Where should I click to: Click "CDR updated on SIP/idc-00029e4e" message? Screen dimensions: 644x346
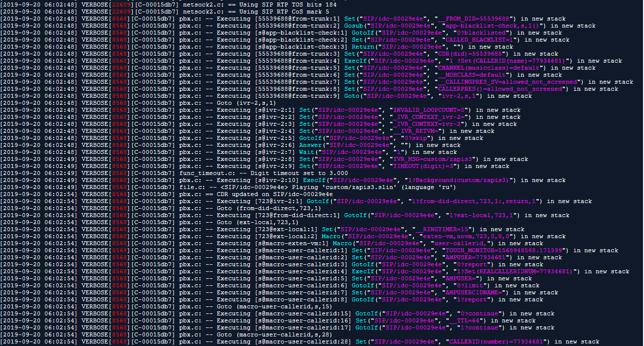pos(274,194)
